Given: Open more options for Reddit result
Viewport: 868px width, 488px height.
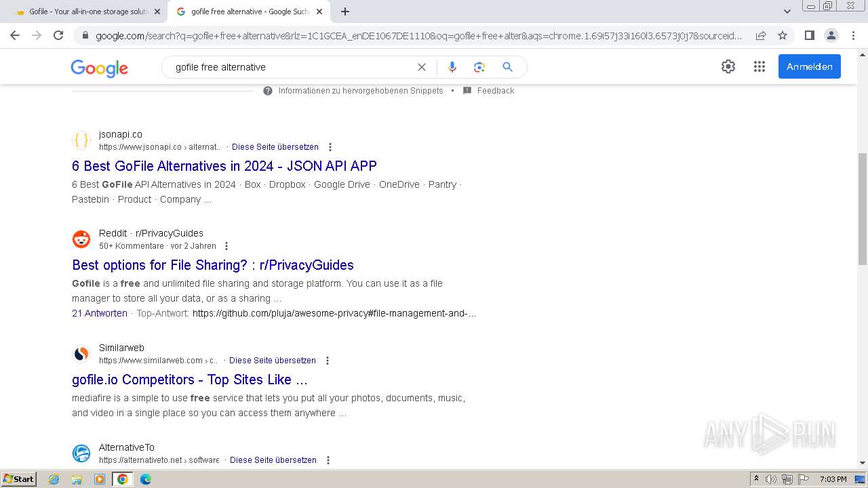Looking at the screenshot, I should [226, 246].
